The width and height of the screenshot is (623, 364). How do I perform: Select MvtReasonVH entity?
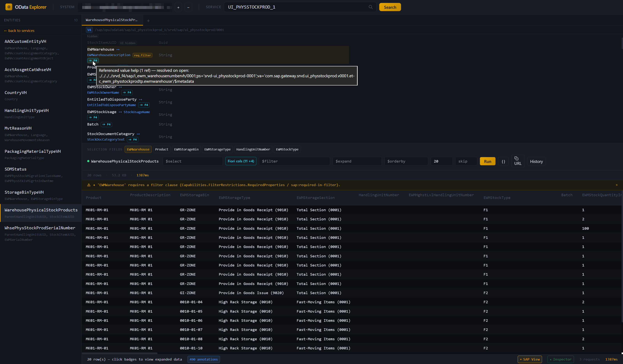coord(41,134)
